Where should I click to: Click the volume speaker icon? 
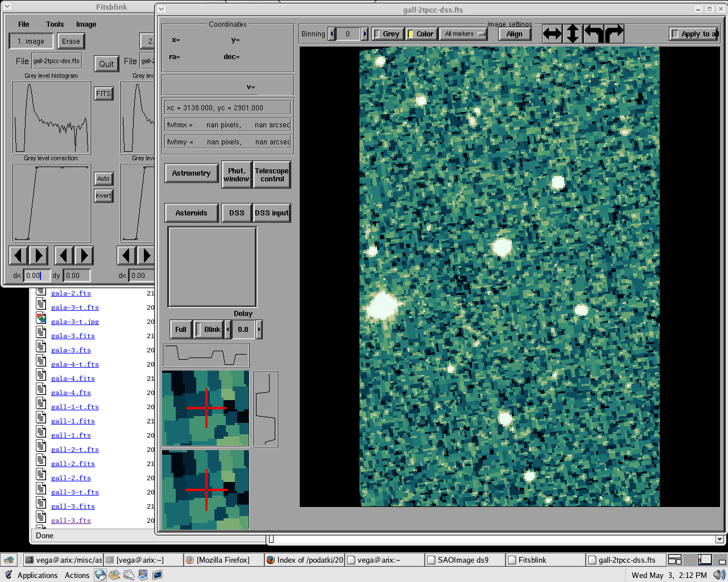719,575
